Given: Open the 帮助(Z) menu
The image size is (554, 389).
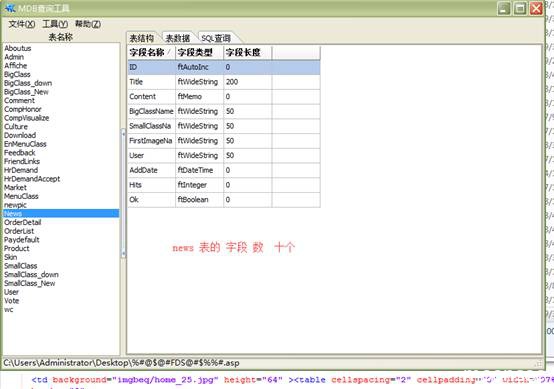Looking at the screenshot, I should point(88,24).
